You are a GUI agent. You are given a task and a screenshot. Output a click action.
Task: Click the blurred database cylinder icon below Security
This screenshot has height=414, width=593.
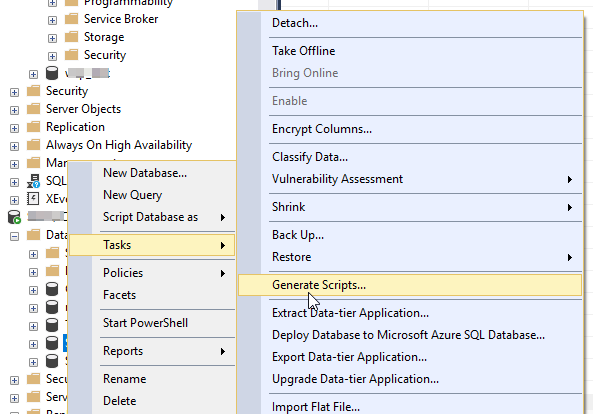[52, 73]
